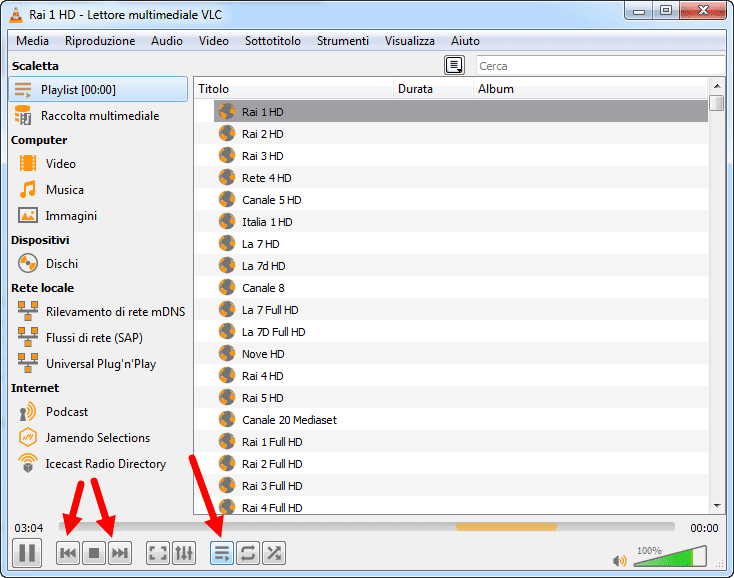
Task: Sort the playlist by the Album column
Action: [x=591, y=89]
